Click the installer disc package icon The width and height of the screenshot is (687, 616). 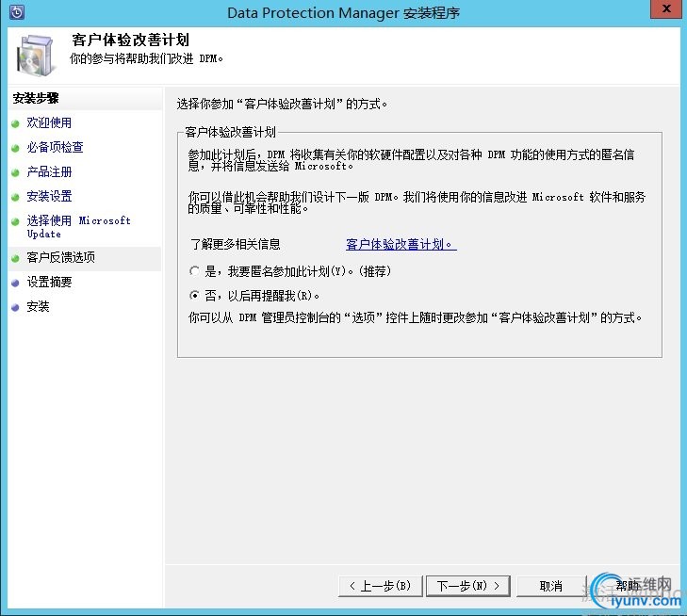[37, 56]
